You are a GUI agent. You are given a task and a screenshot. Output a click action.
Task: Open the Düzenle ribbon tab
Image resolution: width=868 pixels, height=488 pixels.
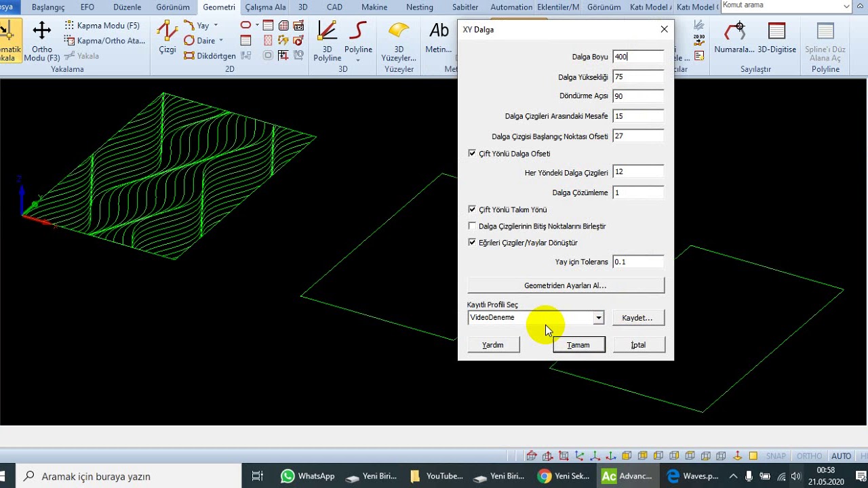coord(127,7)
